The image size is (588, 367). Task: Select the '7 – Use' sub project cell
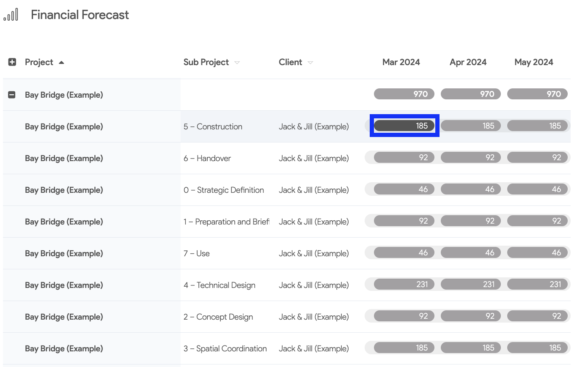pos(197,253)
